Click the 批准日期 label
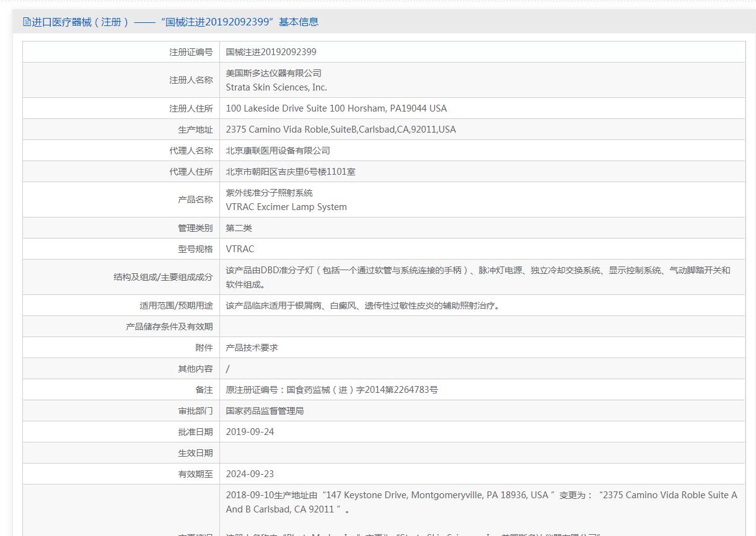 pyautogui.click(x=195, y=432)
